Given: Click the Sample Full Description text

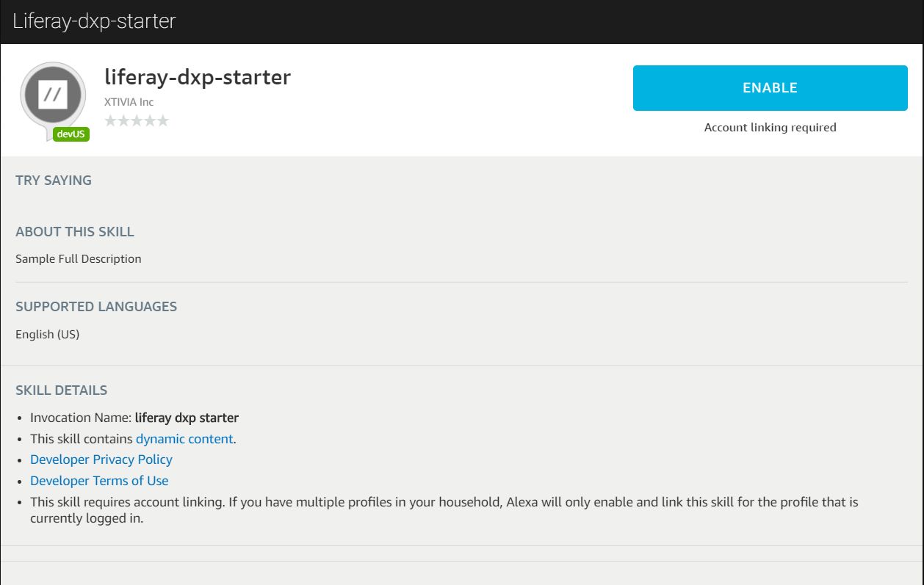Looking at the screenshot, I should tap(79, 259).
